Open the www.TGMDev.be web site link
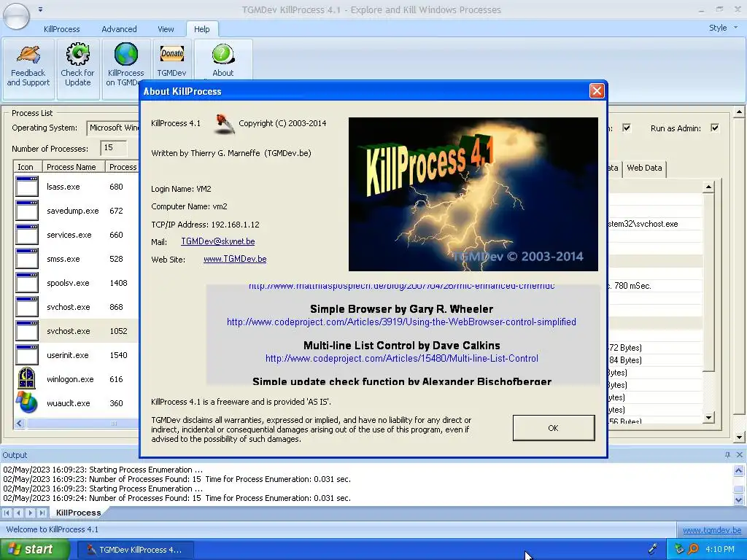The width and height of the screenshot is (747, 560). (235, 259)
